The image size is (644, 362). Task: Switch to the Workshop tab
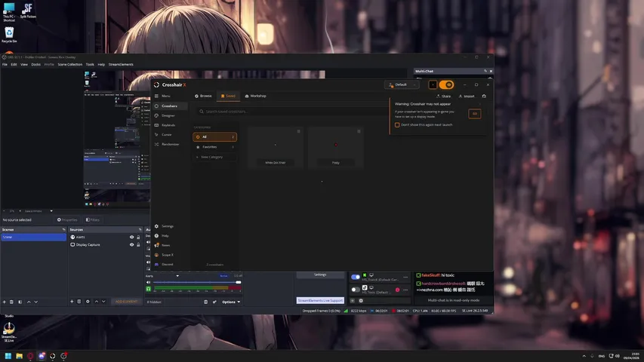pyautogui.click(x=255, y=96)
